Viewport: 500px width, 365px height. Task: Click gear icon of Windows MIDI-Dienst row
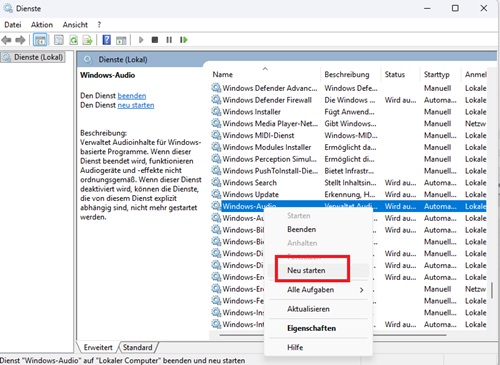(x=216, y=135)
